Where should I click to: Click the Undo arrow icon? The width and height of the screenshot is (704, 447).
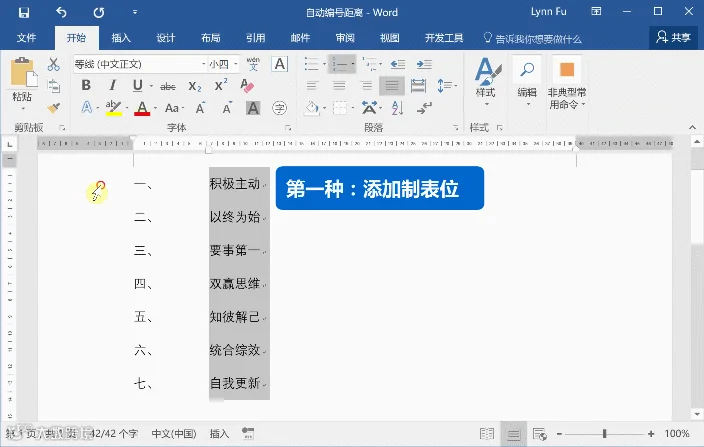point(61,13)
